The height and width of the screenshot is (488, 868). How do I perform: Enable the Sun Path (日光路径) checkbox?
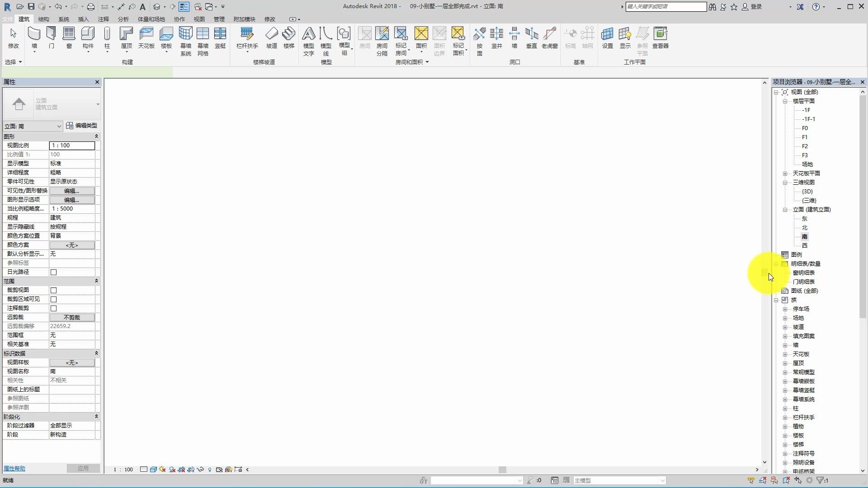click(54, 272)
